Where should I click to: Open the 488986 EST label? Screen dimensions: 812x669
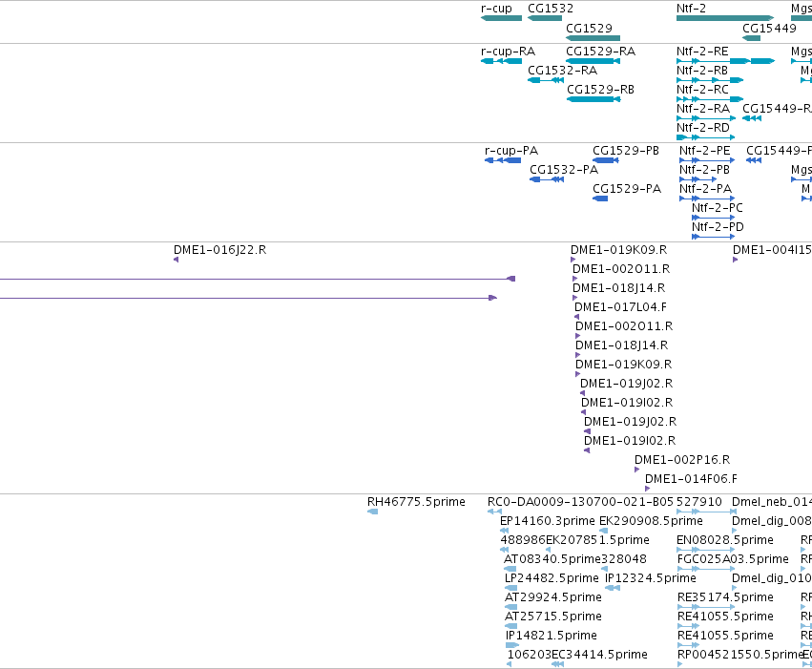click(523, 540)
